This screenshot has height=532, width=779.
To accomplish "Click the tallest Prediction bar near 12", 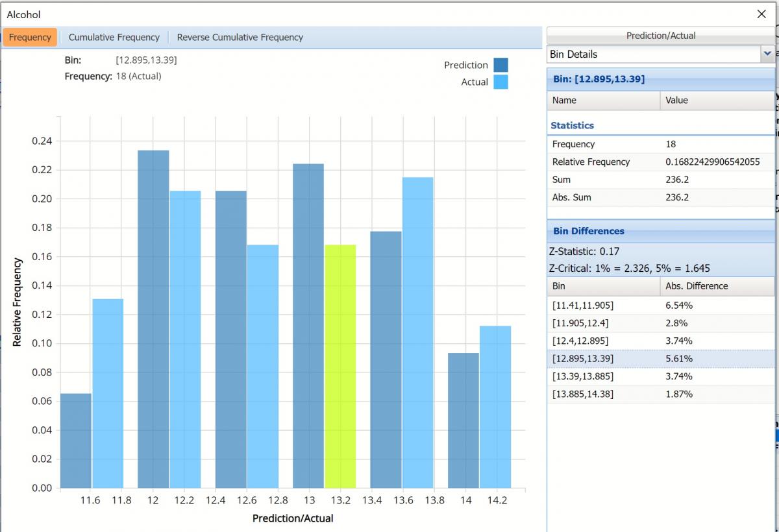I will [153, 319].
